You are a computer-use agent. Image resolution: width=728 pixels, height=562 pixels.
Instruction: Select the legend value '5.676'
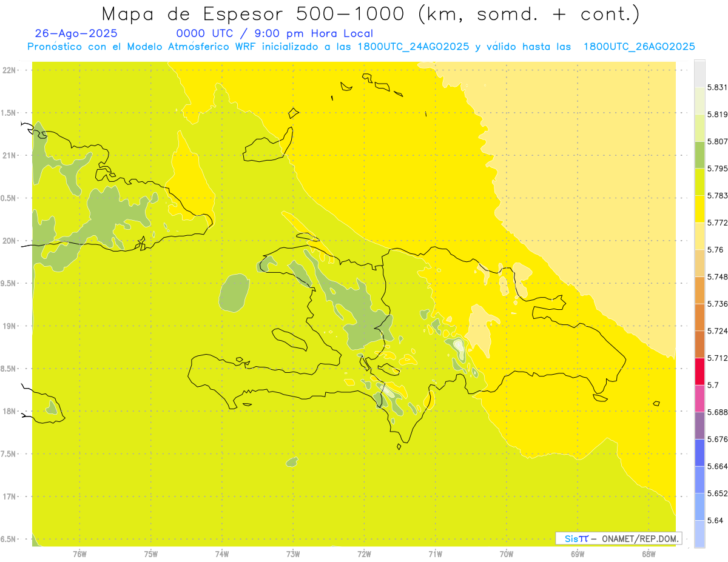pos(717,440)
